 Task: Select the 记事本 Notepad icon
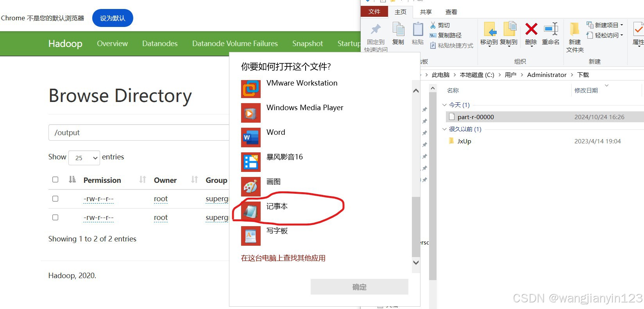[x=251, y=211]
